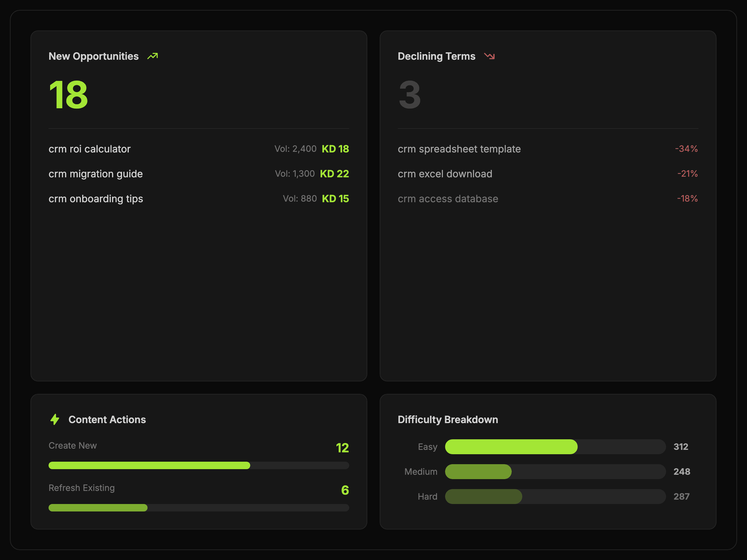The width and height of the screenshot is (747, 560).
Task: Open the crm roi calculator keyword
Action: point(90,149)
